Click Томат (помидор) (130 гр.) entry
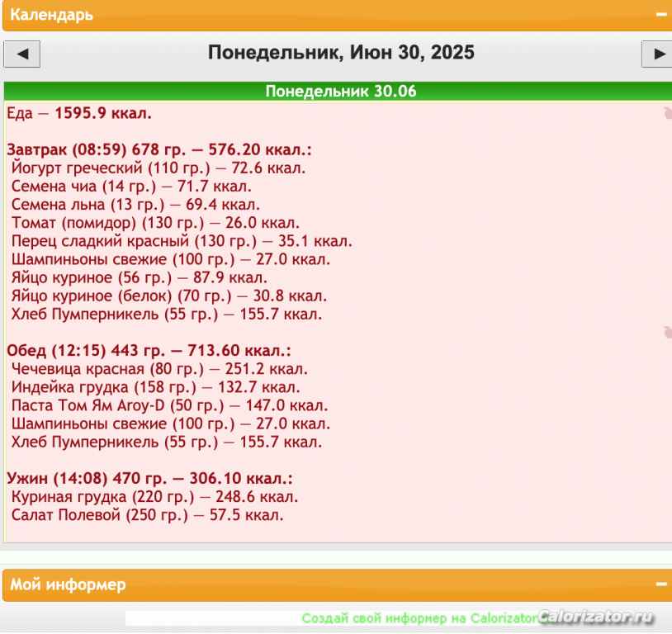 point(155,223)
